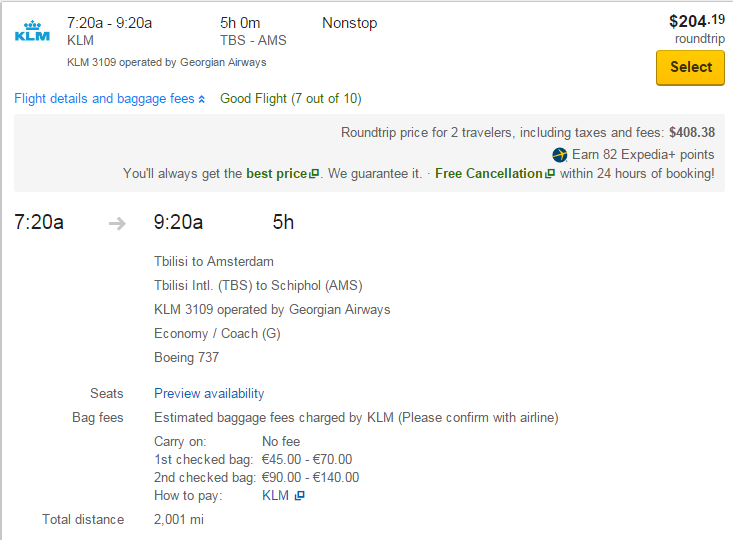Collapse flight details using the chevron arrows
The image size is (733, 540).
(201, 99)
